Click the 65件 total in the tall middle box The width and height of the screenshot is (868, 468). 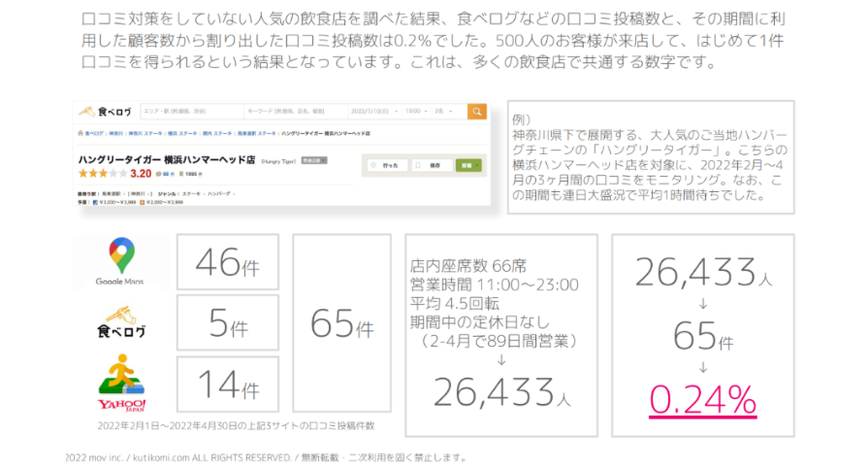(342, 324)
